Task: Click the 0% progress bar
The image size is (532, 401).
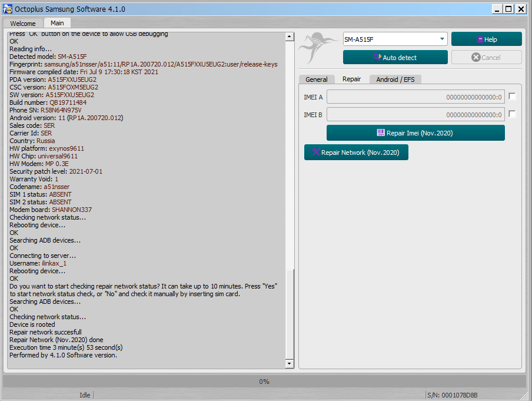Action: 264,382
